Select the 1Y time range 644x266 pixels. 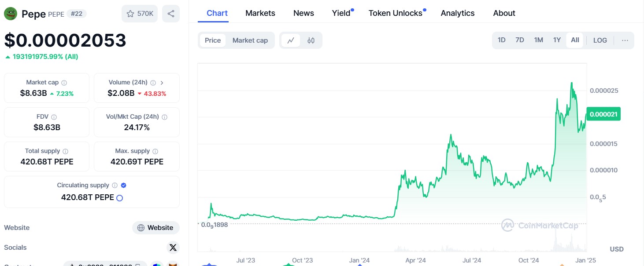pos(557,40)
